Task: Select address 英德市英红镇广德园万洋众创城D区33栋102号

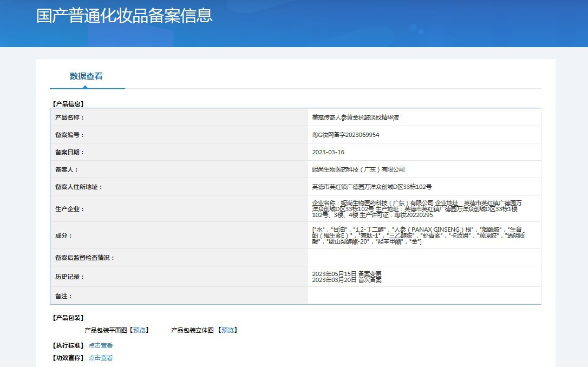Action: click(372, 187)
